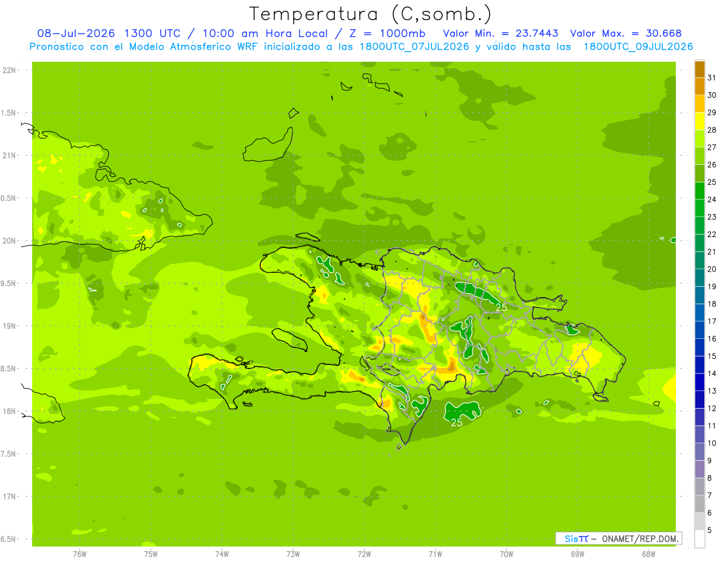The height and width of the screenshot is (562, 728).
Task: Click the orange swatch between 30 and 31
Action: (x=699, y=86)
